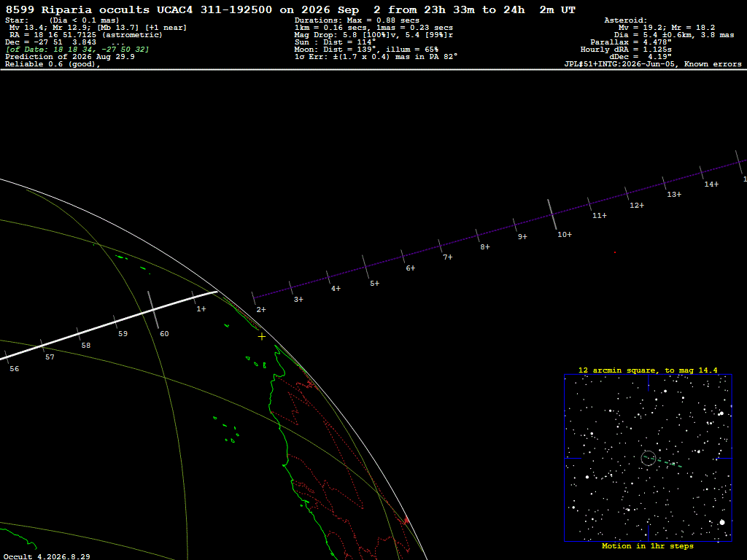Click the circled target star in the star chart
This screenshot has height=560, width=747.
click(649, 458)
